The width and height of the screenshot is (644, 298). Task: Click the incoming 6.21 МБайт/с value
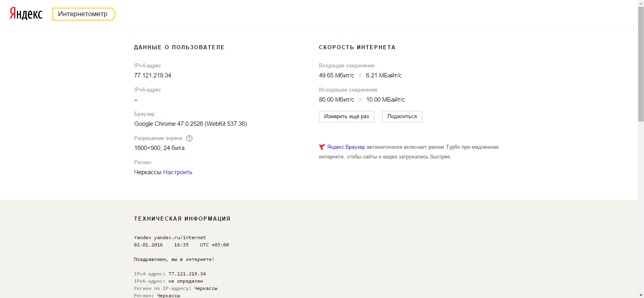[x=384, y=75]
